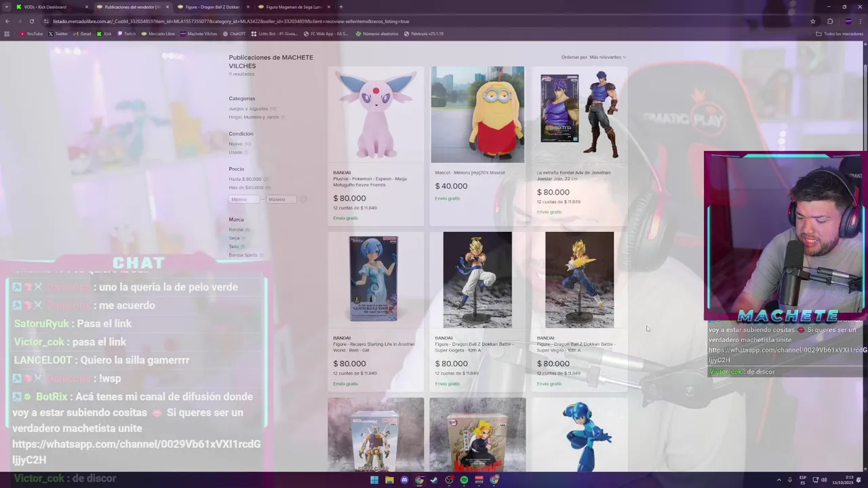Bookmark this page with the star icon
Image resolution: width=868 pixels, height=488 pixels.
tap(812, 21)
